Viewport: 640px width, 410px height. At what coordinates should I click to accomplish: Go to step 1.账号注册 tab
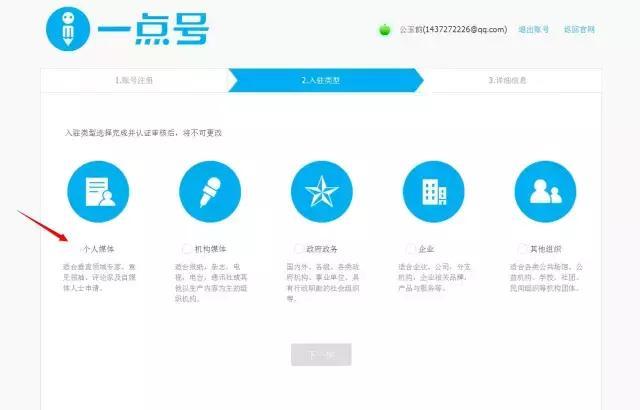[134, 80]
